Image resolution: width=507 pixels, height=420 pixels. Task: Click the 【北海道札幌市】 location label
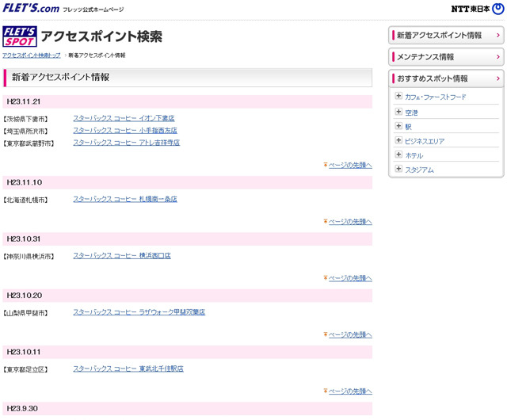point(25,200)
